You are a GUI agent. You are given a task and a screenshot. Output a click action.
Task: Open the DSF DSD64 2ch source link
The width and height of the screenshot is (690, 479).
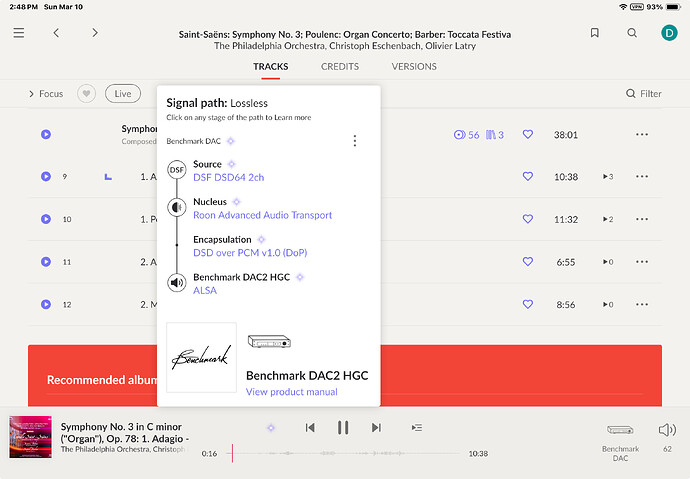(228, 177)
